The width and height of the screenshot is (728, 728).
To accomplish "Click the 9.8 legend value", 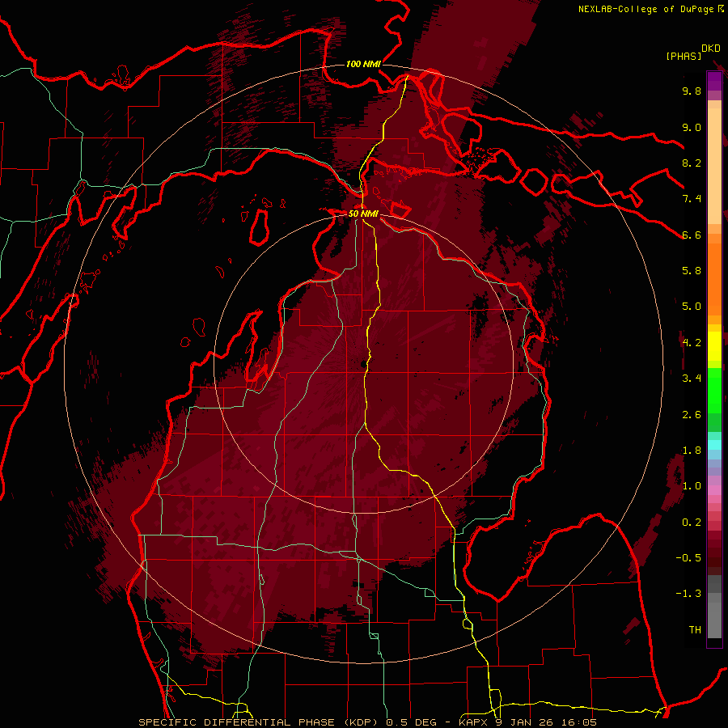I will point(692,91).
